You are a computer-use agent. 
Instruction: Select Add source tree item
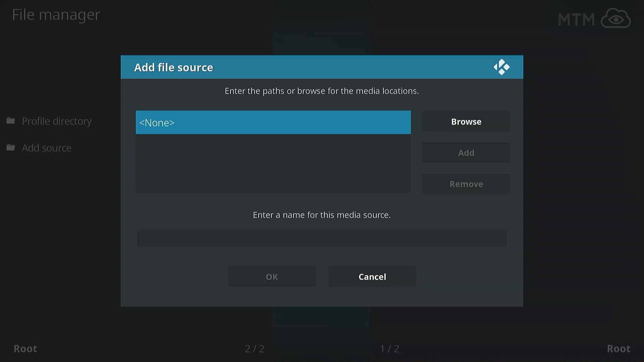coord(46,147)
